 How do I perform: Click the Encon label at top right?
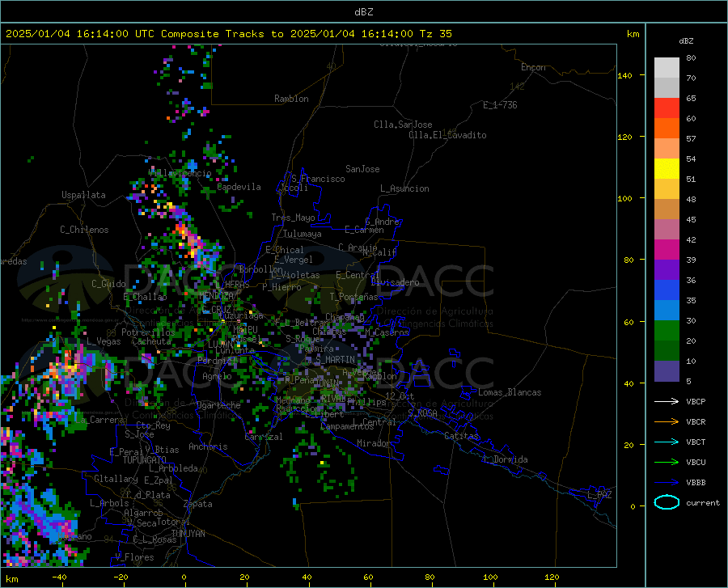pos(533,67)
